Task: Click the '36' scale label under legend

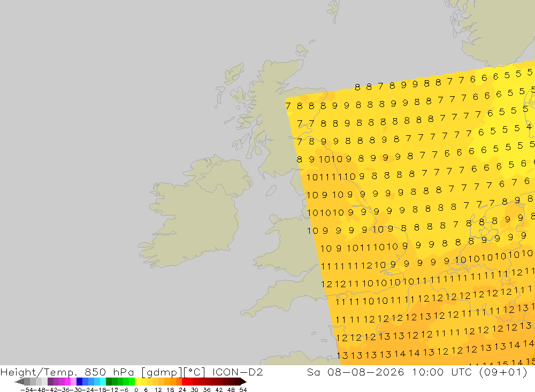Action: 207,390
